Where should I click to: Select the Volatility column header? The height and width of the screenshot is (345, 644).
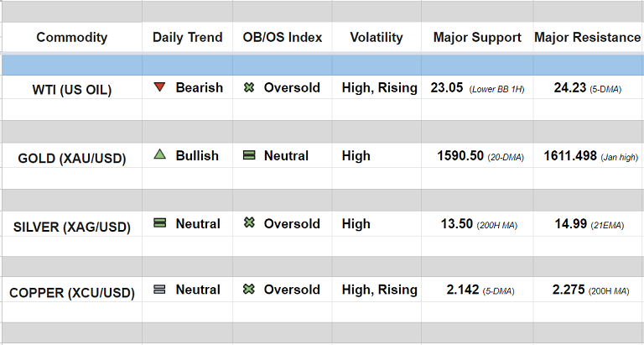click(x=377, y=37)
